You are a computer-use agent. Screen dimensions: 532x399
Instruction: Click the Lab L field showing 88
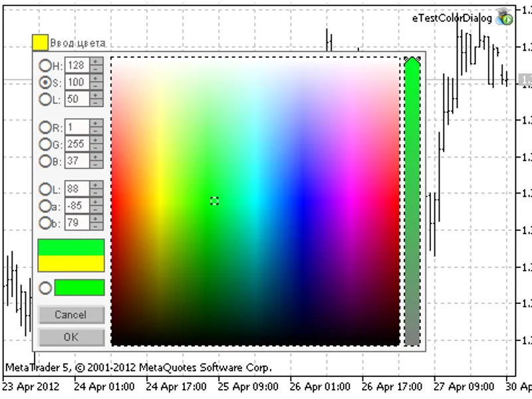(77, 189)
